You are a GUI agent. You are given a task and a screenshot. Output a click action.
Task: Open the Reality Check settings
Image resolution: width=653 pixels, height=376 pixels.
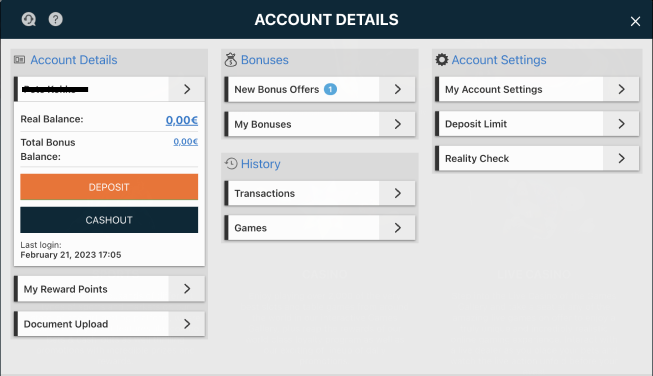[x=537, y=158]
